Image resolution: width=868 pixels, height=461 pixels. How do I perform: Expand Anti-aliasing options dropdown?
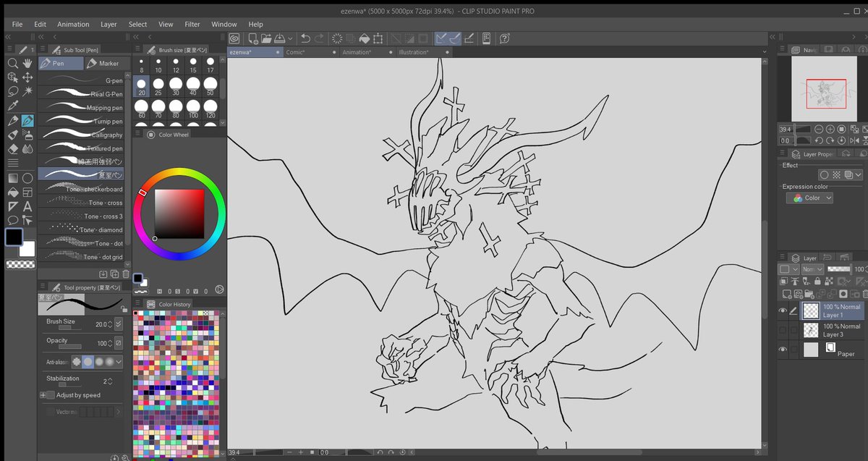point(119,361)
